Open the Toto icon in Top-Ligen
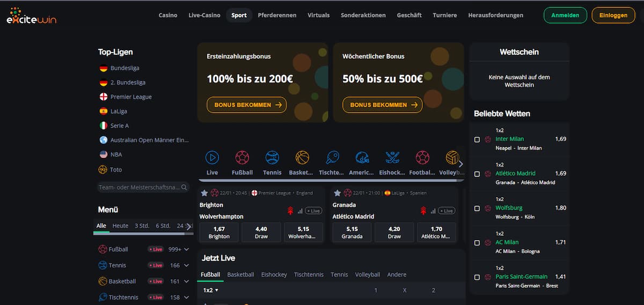The image size is (644, 305). (x=103, y=169)
